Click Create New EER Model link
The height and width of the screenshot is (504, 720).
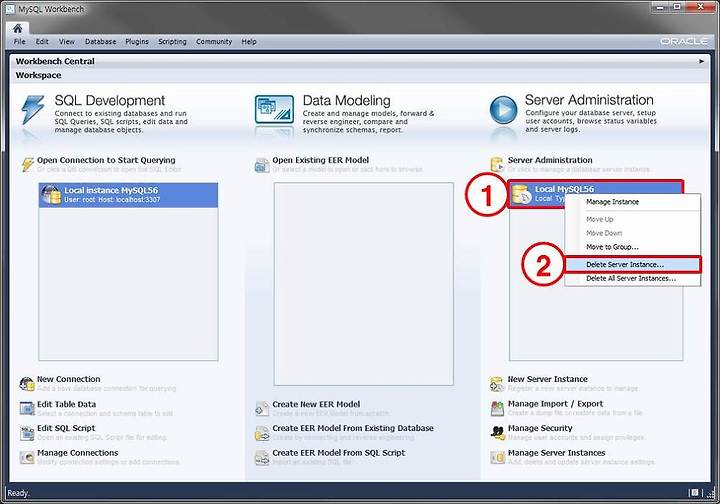click(x=316, y=404)
